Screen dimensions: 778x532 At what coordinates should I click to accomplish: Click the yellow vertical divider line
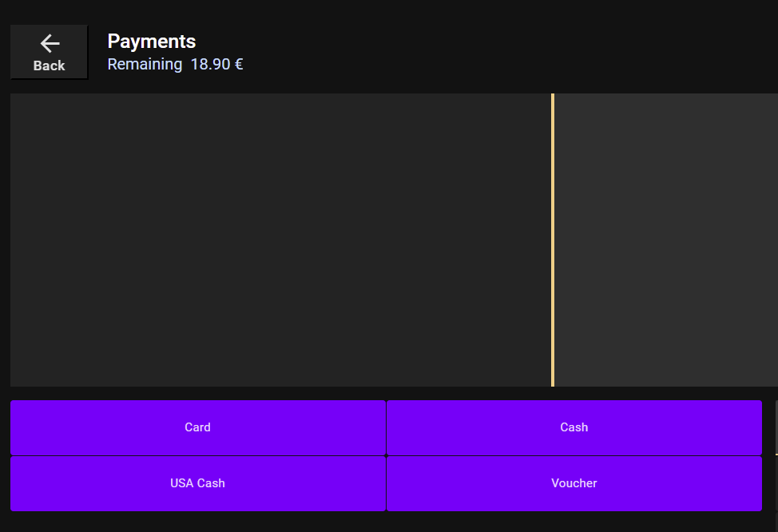pos(552,240)
